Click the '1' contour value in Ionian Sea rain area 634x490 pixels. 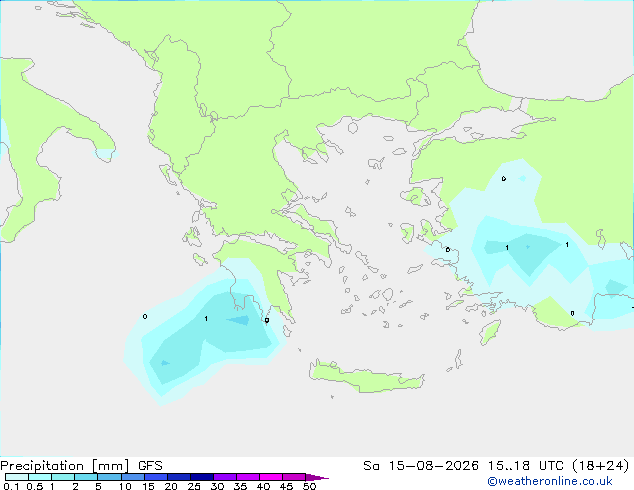pos(206,319)
